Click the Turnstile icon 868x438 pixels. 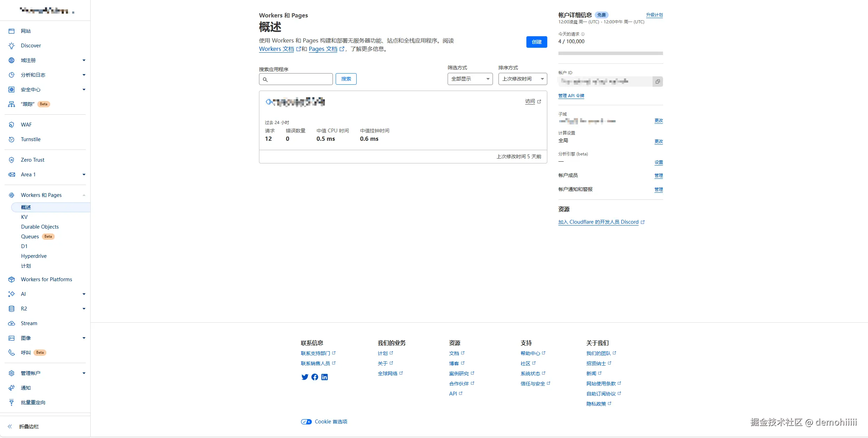tap(12, 139)
